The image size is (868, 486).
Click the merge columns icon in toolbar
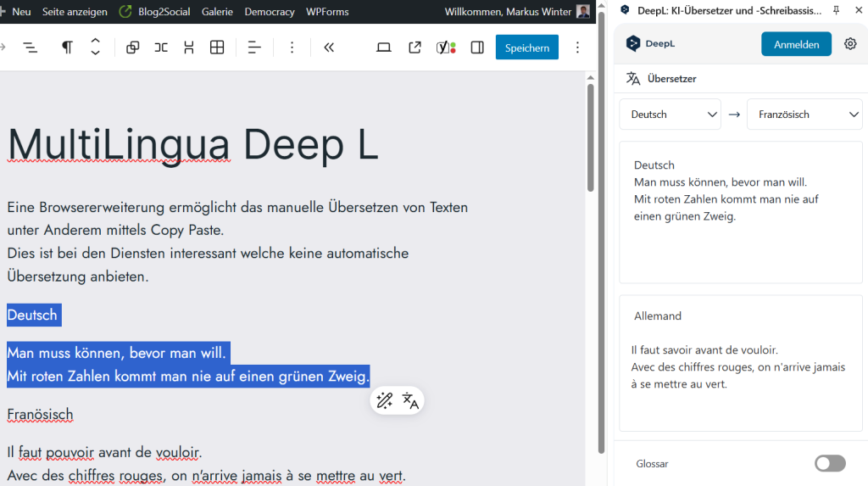(x=160, y=47)
